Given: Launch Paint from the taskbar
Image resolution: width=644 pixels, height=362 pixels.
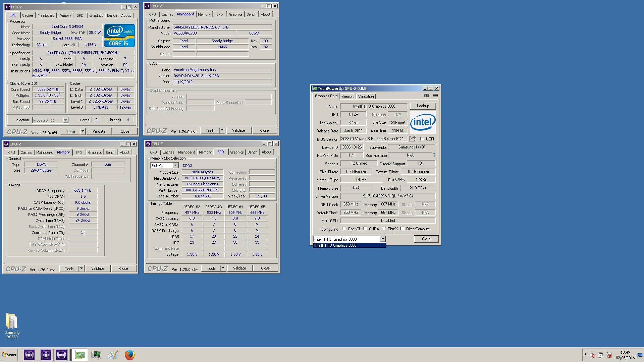Looking at the screenshot, I should [113, 355].
